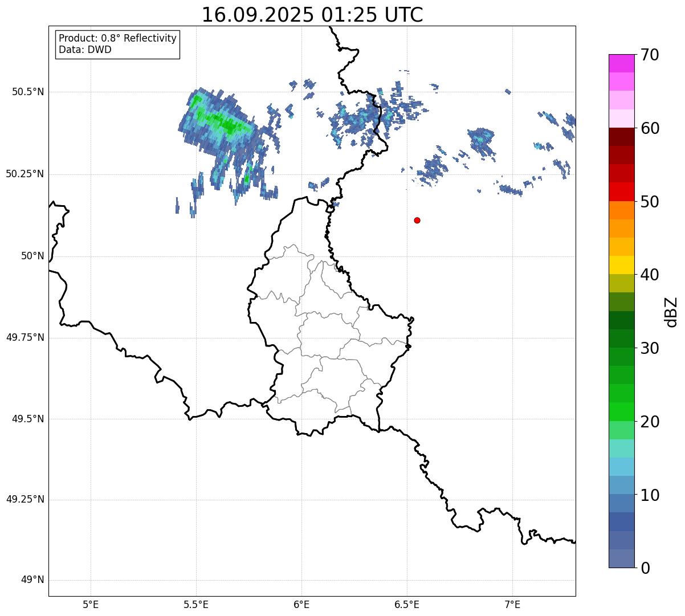Click the 49°N latitude label
Image resolution: width=685 pixels, height=616 pixels.
coord(32,580)
